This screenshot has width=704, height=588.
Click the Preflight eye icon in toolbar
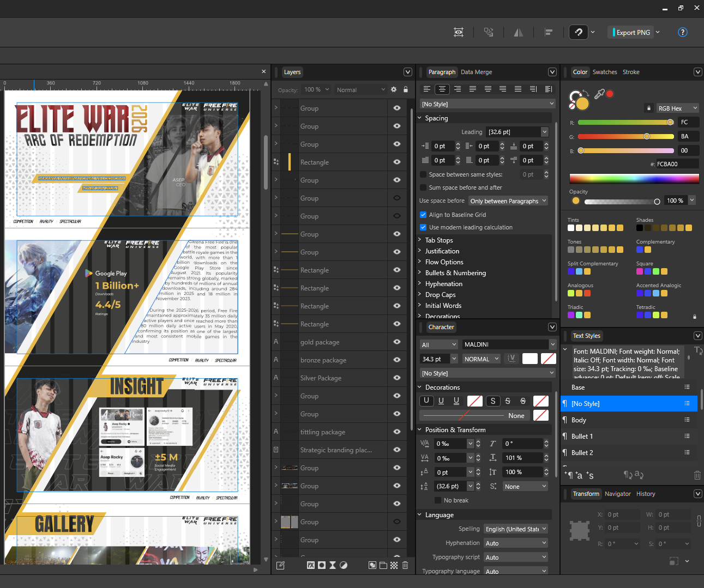[459, 32]
